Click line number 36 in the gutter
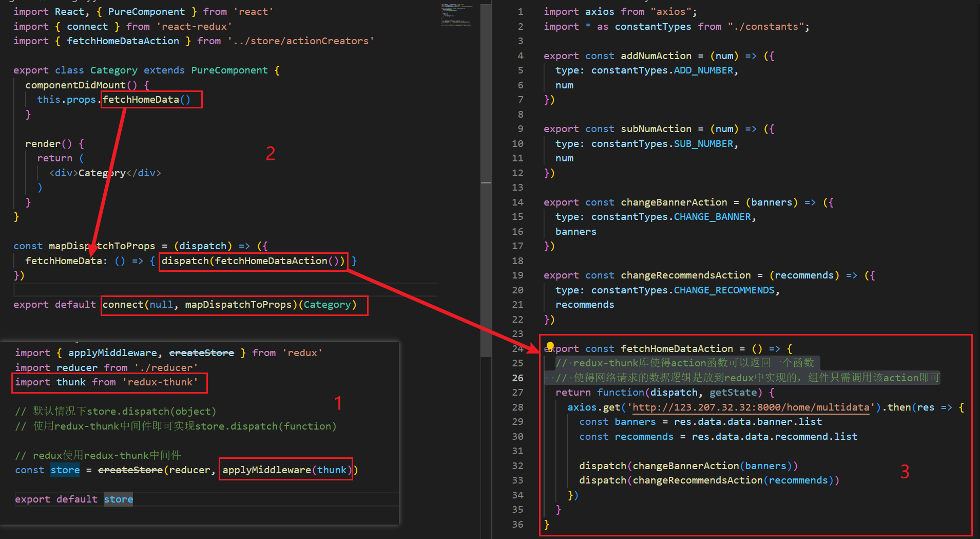The image size is (980, 539). coord(517,525)
